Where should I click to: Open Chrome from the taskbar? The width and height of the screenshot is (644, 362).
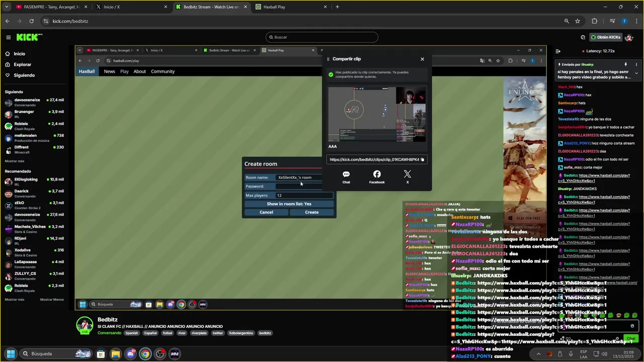click(145, 354)
